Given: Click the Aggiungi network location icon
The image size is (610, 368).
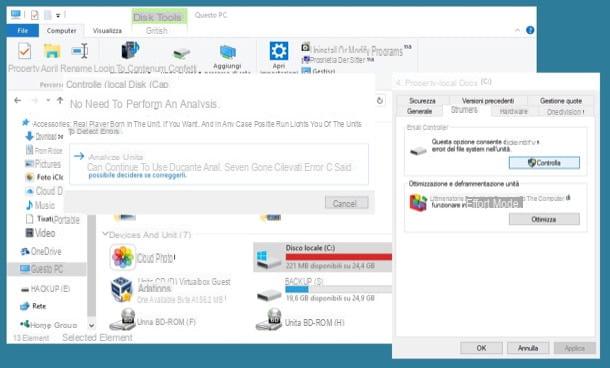Looking at the screenshot, I should pos(228,53).
